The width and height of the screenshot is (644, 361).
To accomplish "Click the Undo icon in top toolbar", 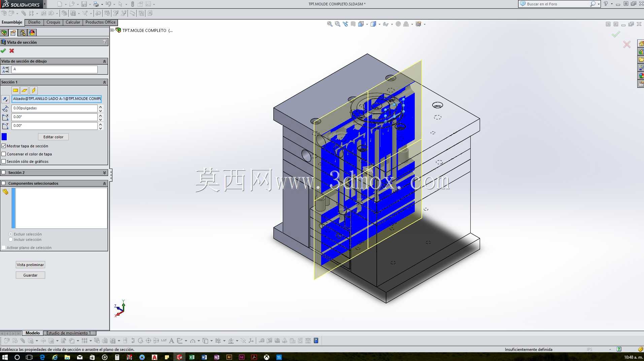I will [x=108, y=4].
